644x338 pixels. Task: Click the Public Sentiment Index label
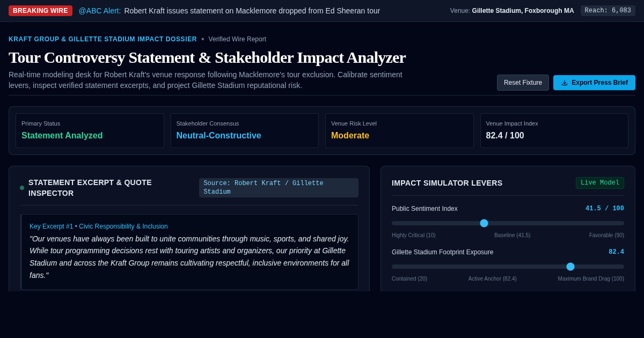pyautogui.click(x=425, y=209)
